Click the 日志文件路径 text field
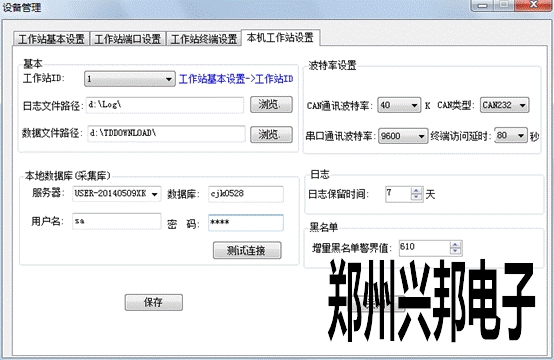Screen dimensions: 554x360 [165, 105]
